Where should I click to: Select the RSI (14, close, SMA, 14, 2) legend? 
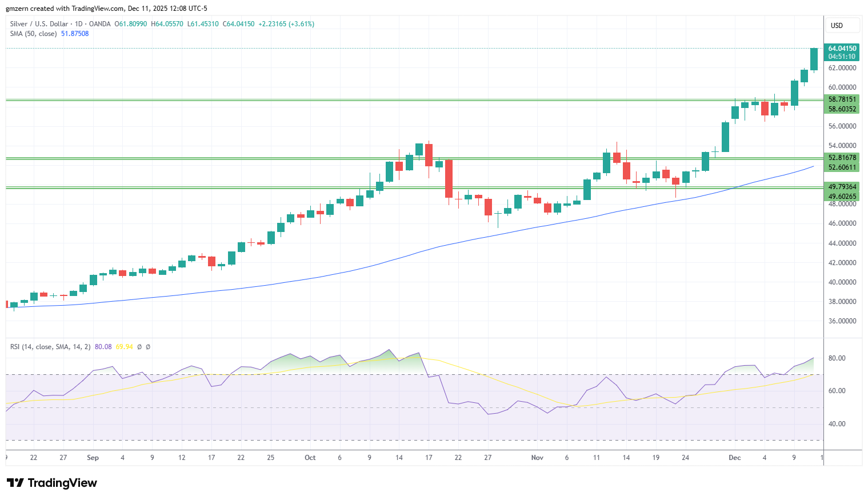[50, 347]
